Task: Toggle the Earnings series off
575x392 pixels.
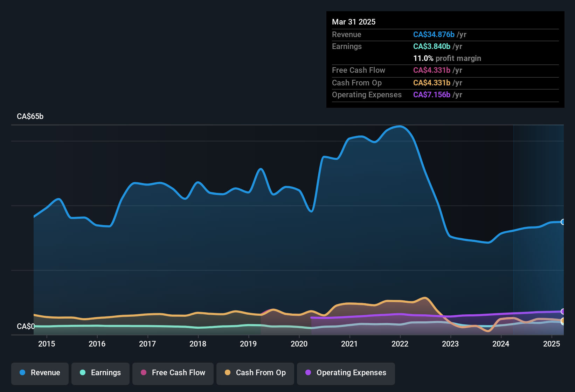Action: pos(101,373)
